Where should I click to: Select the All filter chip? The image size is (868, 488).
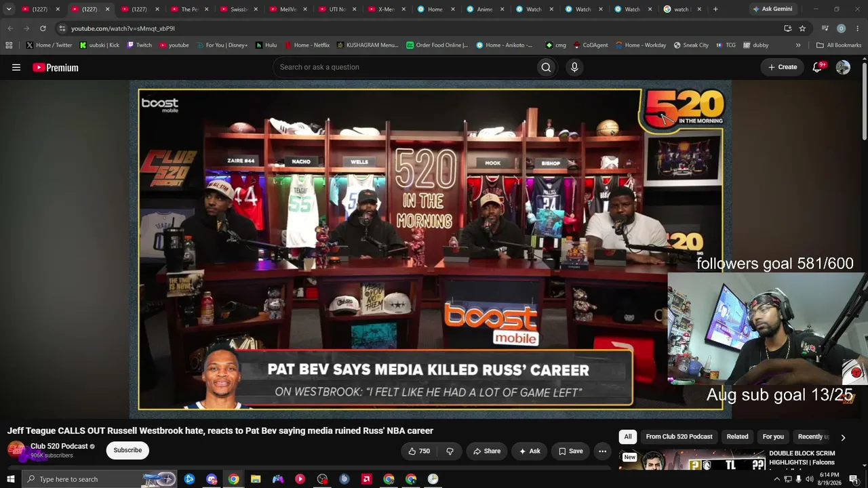[628, 437]
